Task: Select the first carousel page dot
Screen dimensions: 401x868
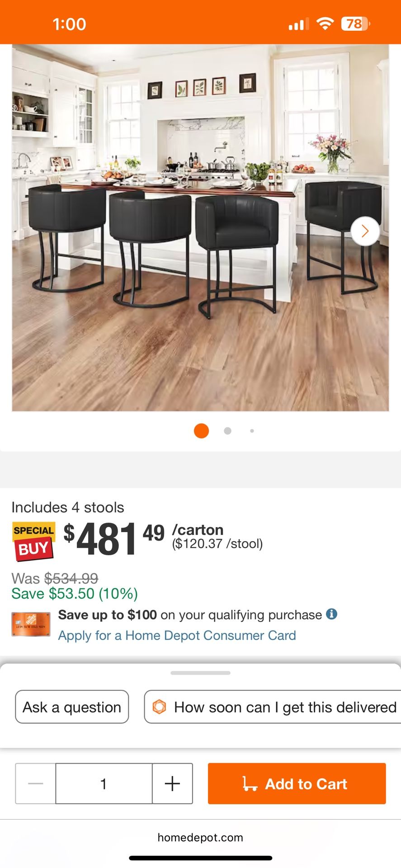Action: (201, 431)
